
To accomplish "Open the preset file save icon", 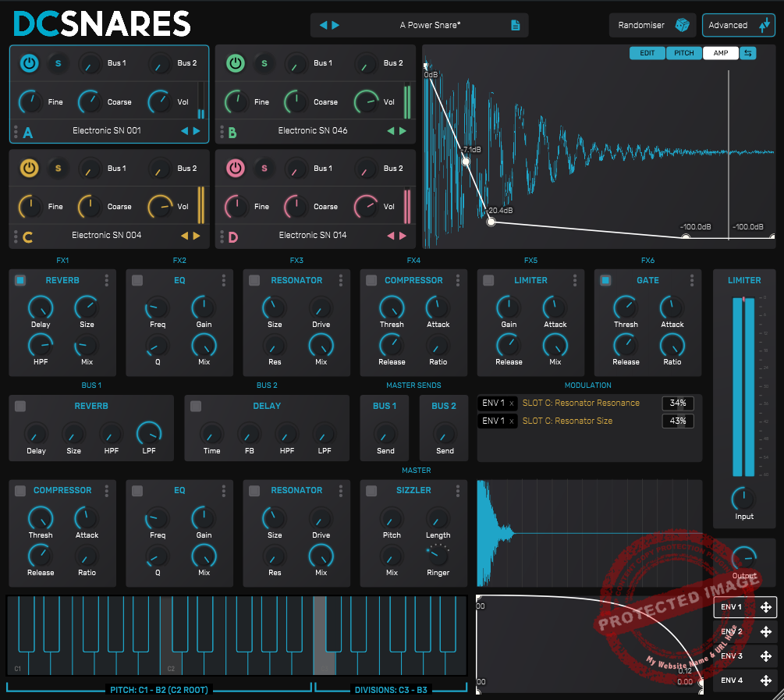I will [516, 25].
